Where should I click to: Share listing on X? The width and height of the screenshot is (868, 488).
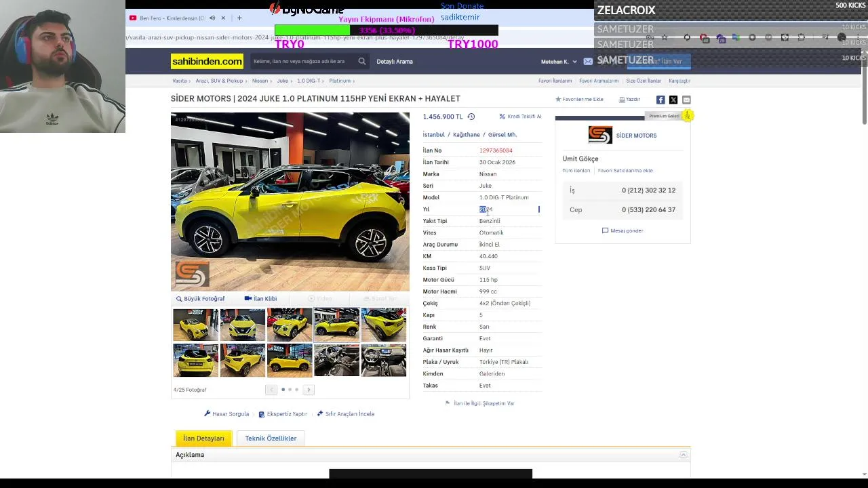click(673, 100)
